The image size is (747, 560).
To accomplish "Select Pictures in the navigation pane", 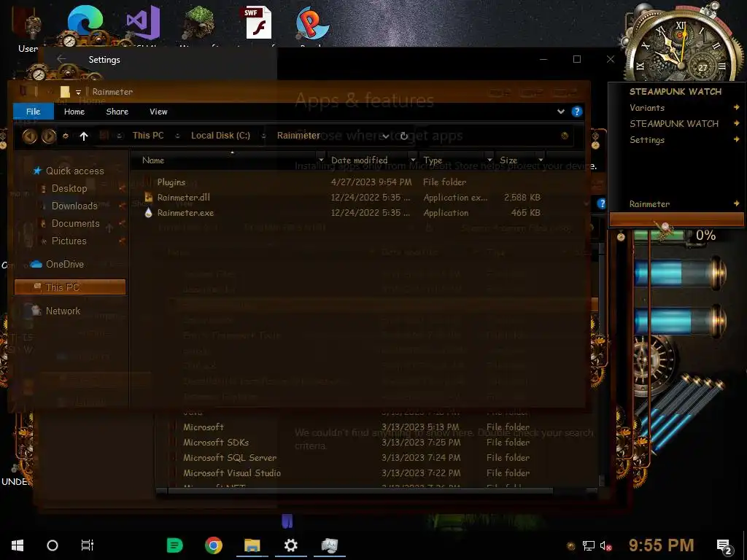I will [x=69, y=241].
